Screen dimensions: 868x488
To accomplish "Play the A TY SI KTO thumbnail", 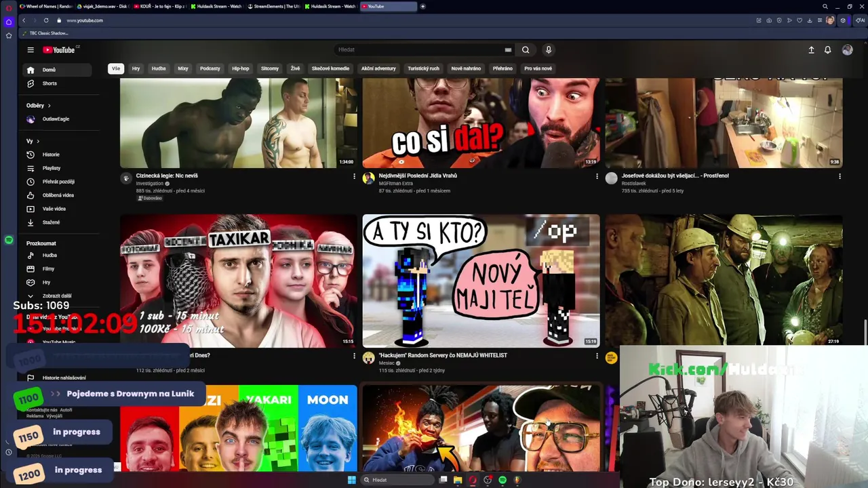I will pyautogui.click(x=481, y=281).
